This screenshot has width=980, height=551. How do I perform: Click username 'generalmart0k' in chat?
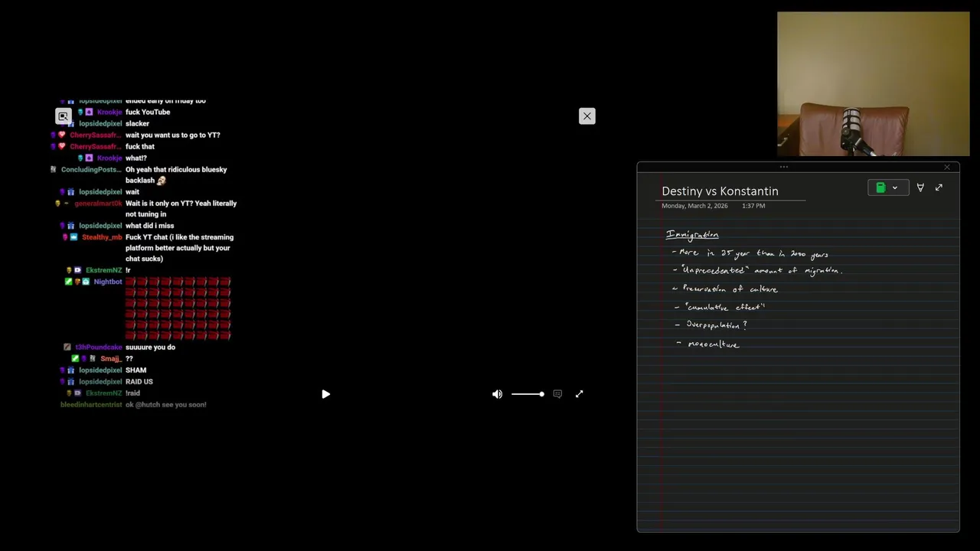pyautogui.click(x=98, y=204)
